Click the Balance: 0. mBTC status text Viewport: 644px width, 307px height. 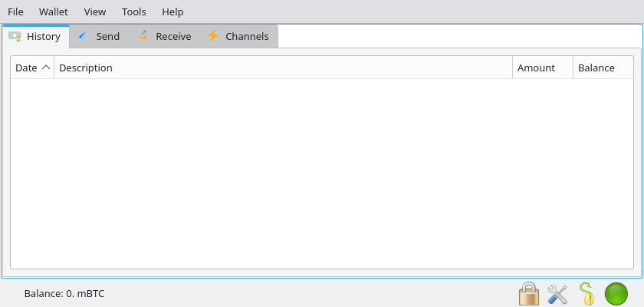(64, 293)
